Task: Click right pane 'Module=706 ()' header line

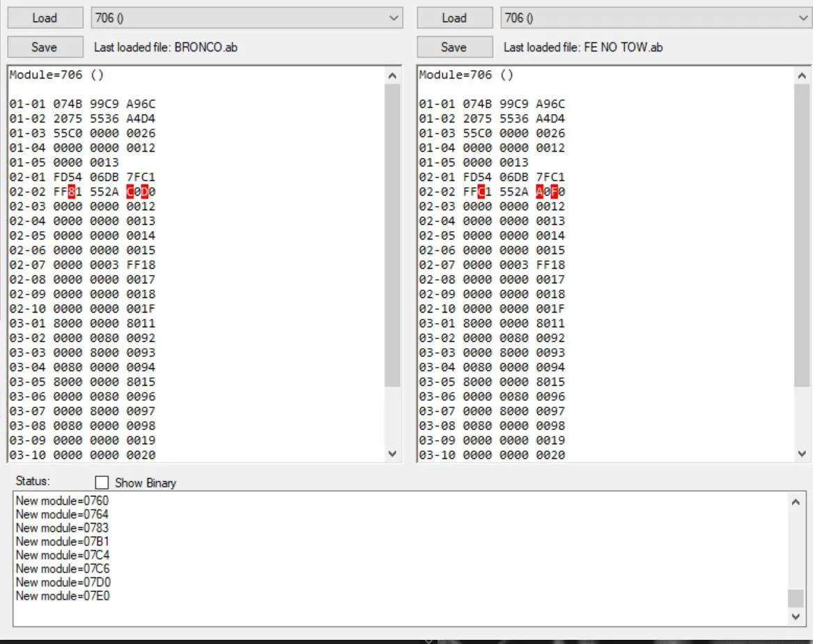Action: (466, 74)
